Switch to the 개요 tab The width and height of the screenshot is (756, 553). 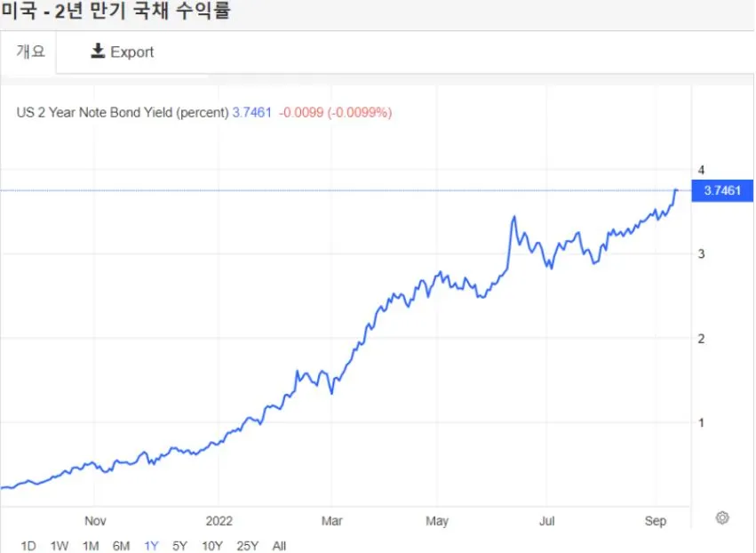(x=30, y=52)
